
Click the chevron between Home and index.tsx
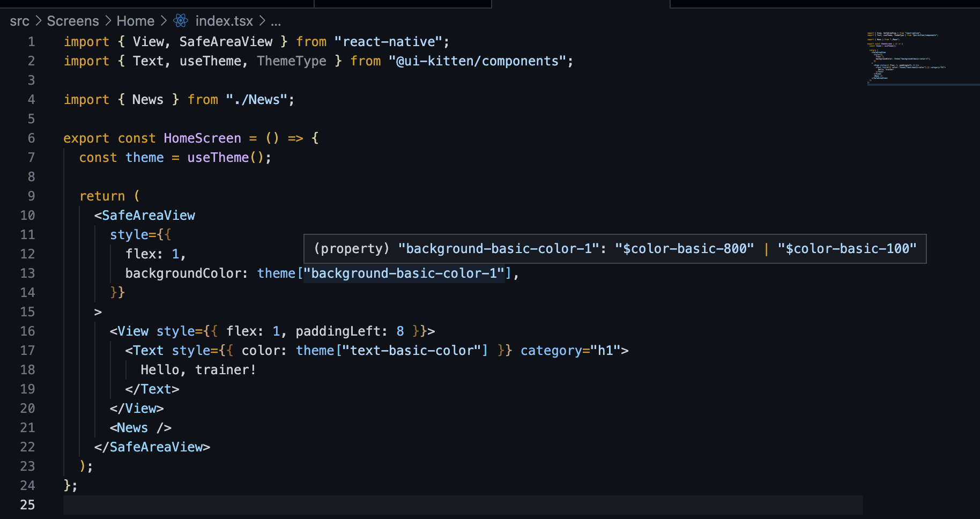[x=164, y=20]
